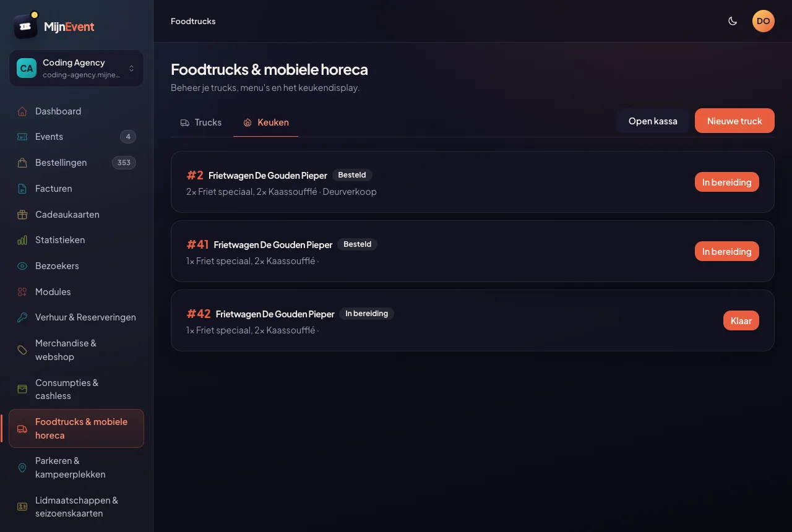Click the Bezoekers eye icon

[x=22, y=266]
